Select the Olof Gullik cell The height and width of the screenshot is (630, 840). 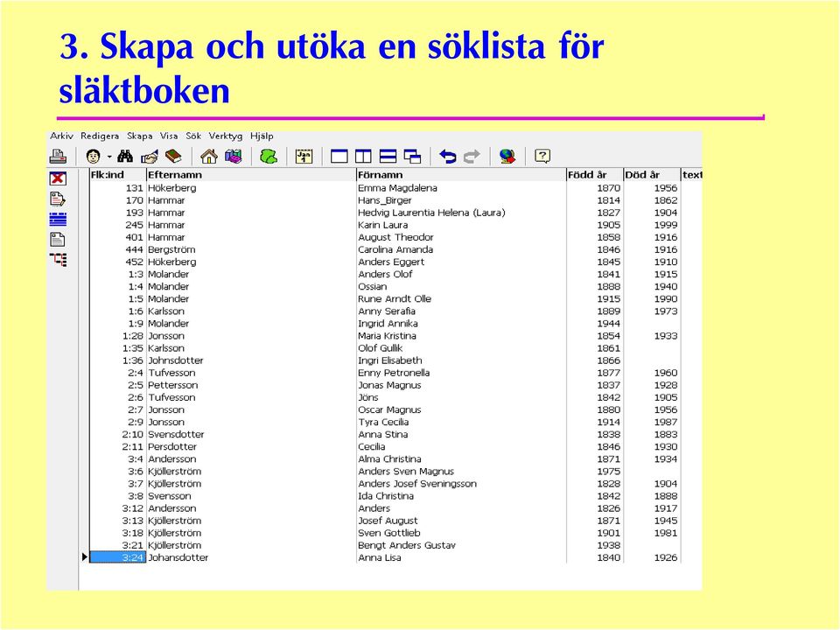[461, 348]
